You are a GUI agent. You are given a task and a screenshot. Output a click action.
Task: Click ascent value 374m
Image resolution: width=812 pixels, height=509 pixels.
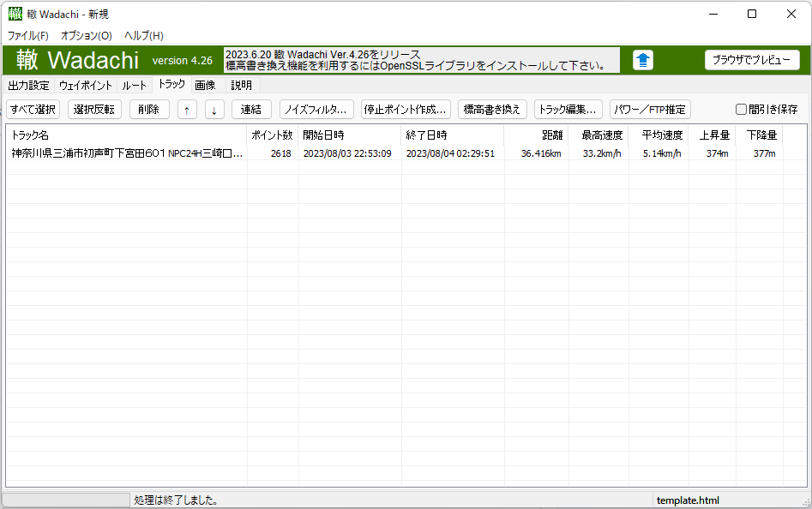pos(717,153)
